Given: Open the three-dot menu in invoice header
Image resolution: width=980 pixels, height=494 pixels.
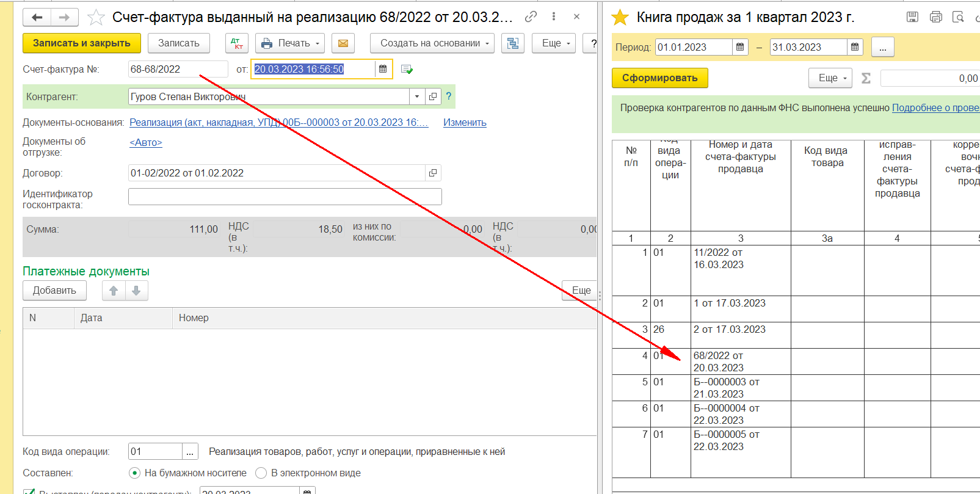Looking at the screenshot, I should [553, 17].
